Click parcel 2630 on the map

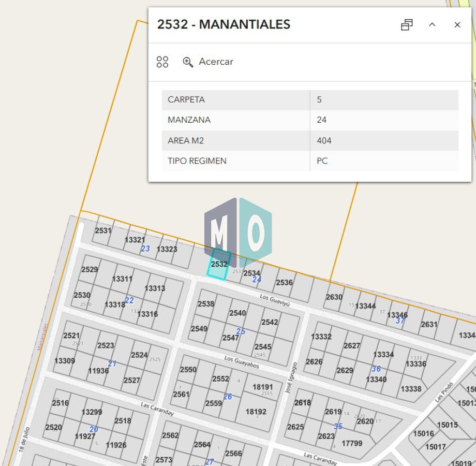[x=334, y=297]
